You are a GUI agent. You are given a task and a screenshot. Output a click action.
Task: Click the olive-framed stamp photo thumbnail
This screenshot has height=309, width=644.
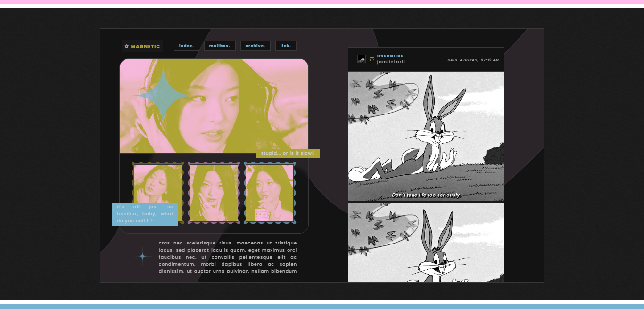158,193
